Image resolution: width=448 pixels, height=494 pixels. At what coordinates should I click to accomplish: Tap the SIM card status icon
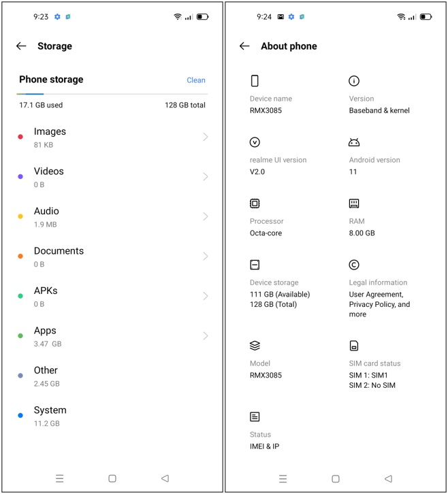(354, 346)
